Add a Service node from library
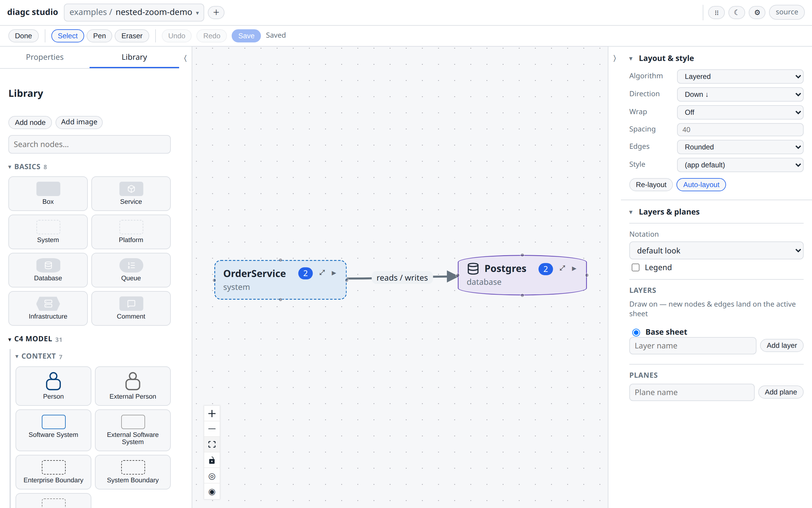The width and height of the screenshot is (812, 508). [131, 194]
